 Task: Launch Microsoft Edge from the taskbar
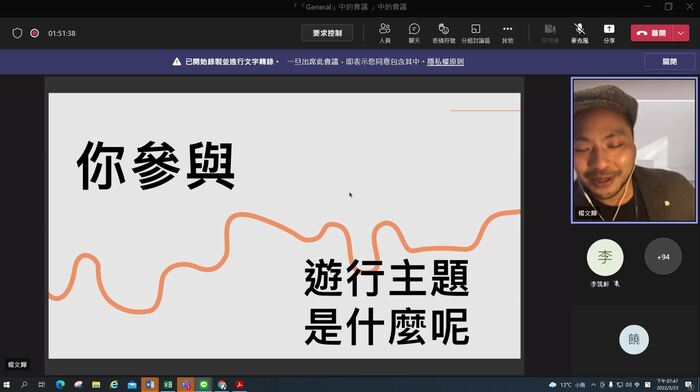click(60, 384)
